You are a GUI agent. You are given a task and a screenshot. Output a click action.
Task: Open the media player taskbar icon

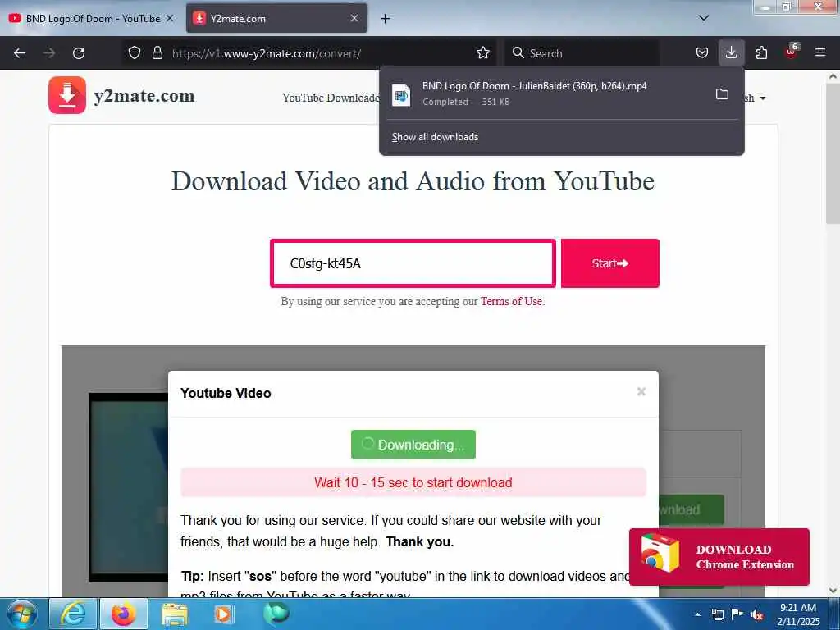(225, 614)
